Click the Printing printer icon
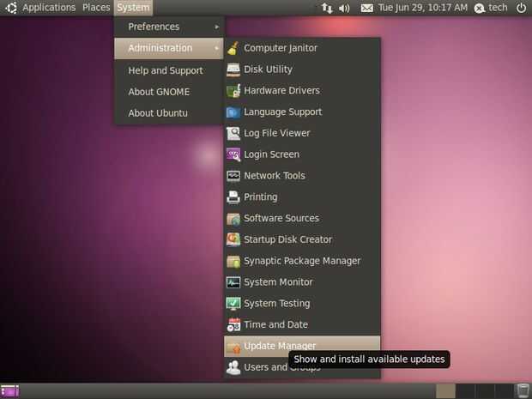Viewport: 532px width, 399px height. [233, 197]
